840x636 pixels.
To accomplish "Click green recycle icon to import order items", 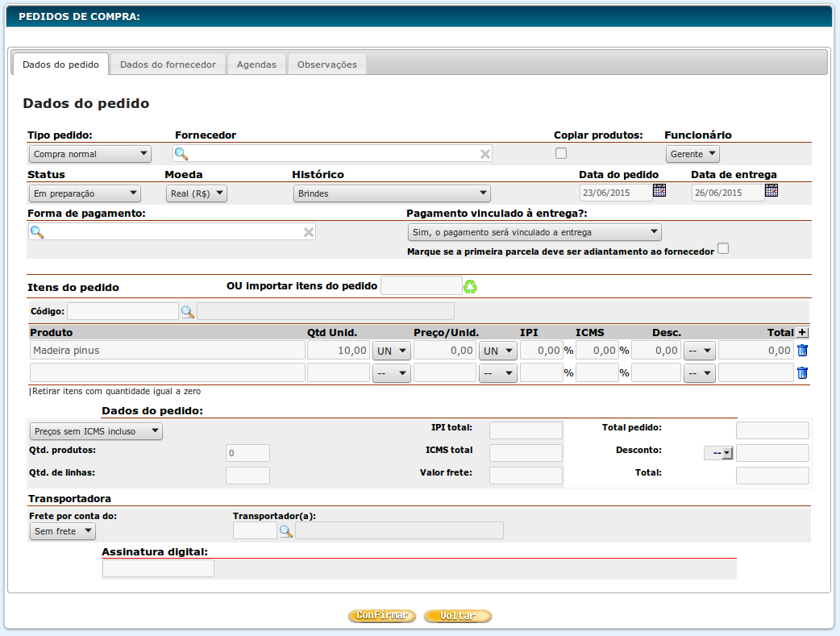I will pyautogui.click(x=470, y=286).
